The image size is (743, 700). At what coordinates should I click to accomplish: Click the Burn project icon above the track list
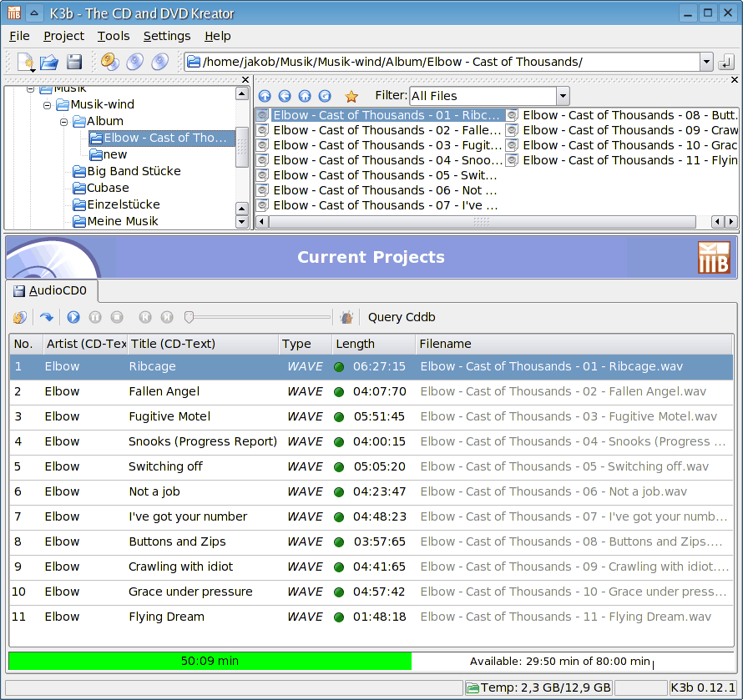tap(19, 317)
